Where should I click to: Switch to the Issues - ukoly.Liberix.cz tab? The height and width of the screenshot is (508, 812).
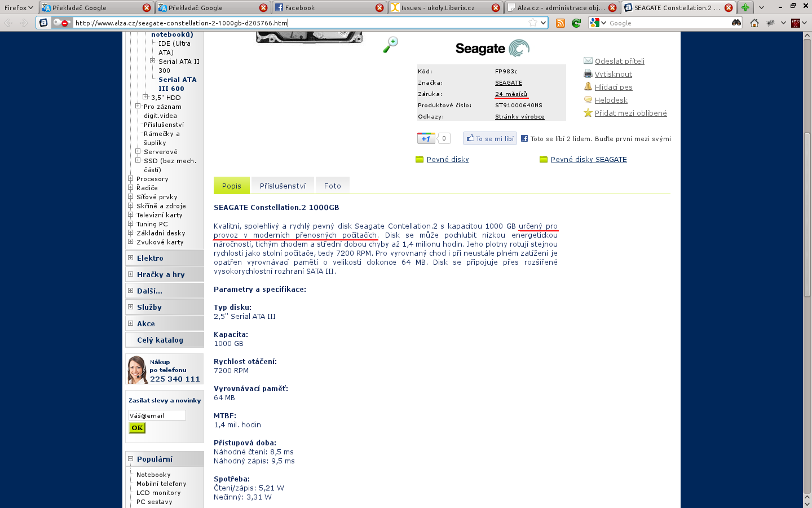click(x=445, y=7)
